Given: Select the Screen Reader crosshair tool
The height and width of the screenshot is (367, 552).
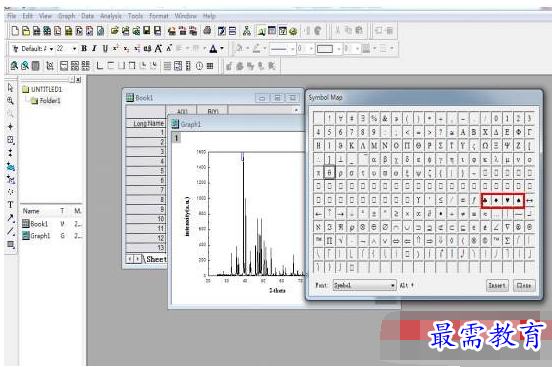Looking at the screenshot, I should coord(10,126).
